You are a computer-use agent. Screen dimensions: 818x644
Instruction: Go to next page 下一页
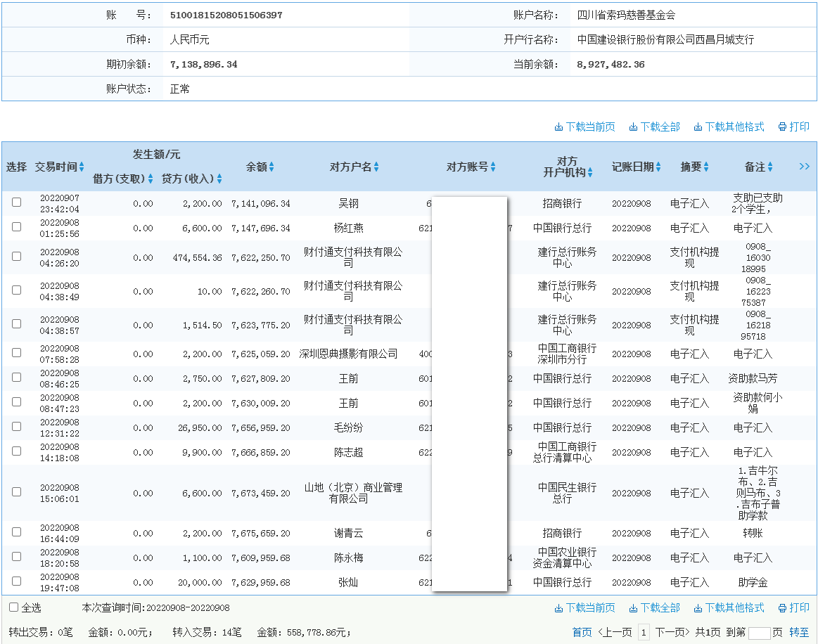(672, 633)
